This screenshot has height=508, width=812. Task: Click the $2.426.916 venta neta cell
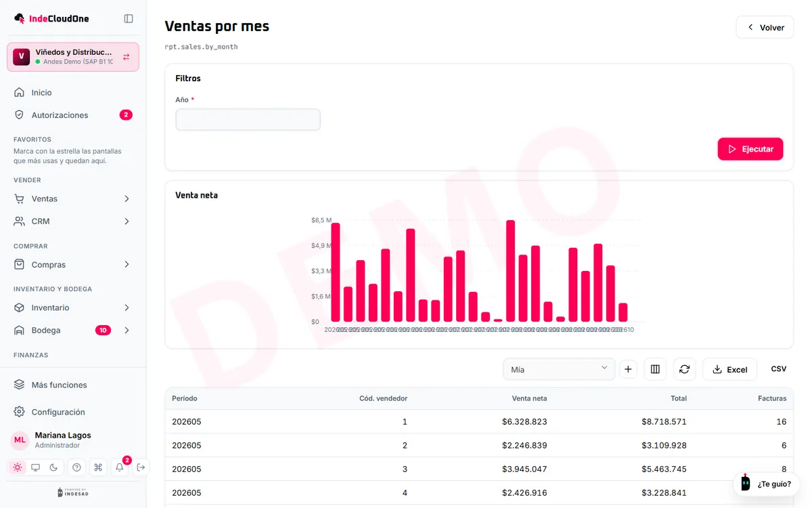click(x=524, y=492)
